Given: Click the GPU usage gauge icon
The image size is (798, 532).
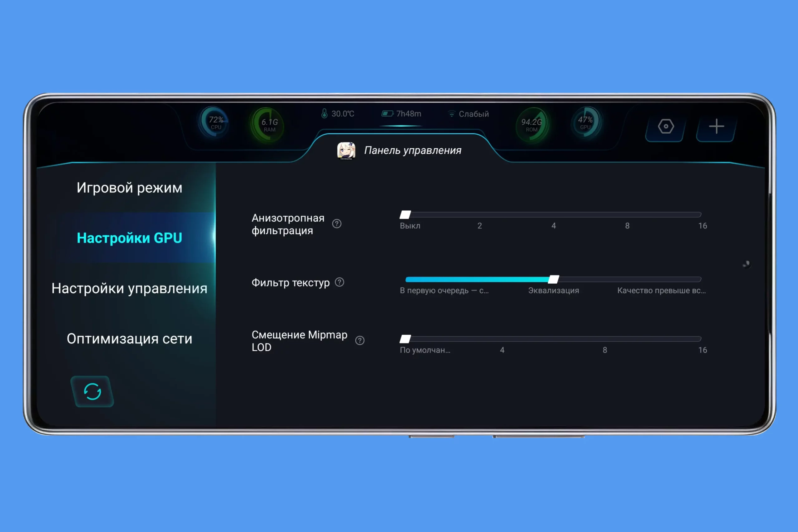Looking at the screenshot, I should pyautogui.click(x=586, y=122).
